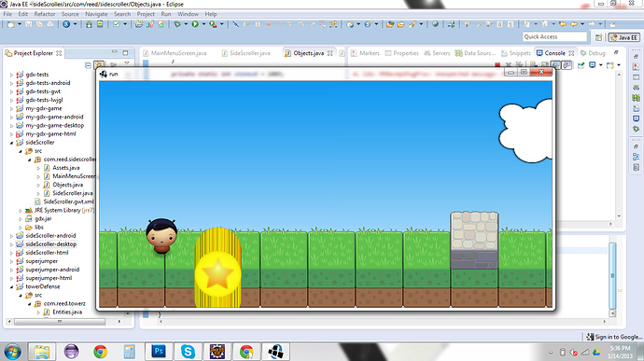Expand the gdx-tests project node
Image resolution: width=644 pixels, height=361 pixels.
pos(11,75)
